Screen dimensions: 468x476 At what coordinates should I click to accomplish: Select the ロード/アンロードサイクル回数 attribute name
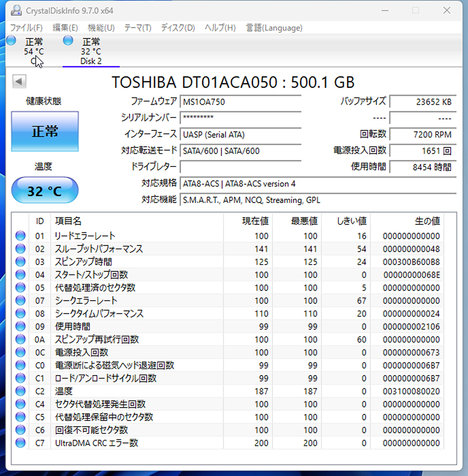pyautogui.click(x=106, y=378)
